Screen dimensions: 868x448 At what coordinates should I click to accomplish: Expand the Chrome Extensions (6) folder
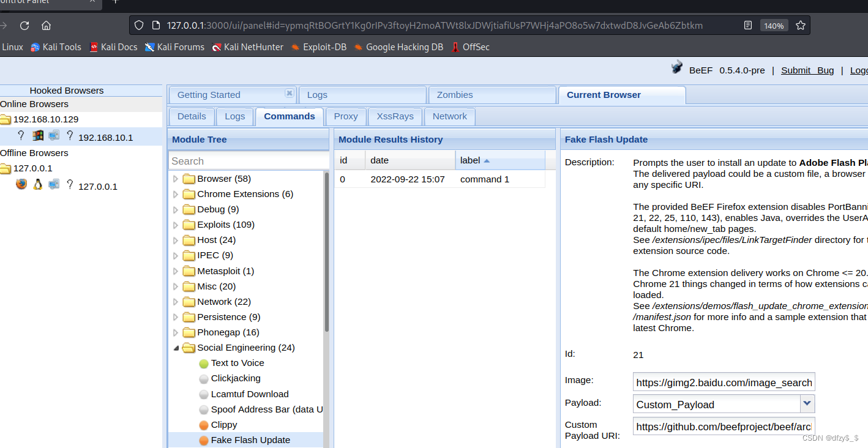tap(176, 194)
